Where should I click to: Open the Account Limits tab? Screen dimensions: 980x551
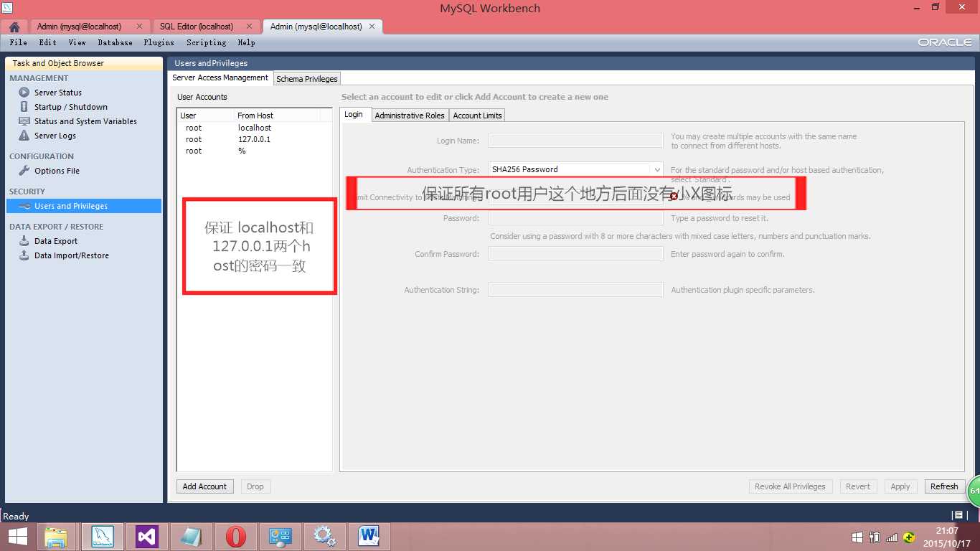[x=477, y=116]
